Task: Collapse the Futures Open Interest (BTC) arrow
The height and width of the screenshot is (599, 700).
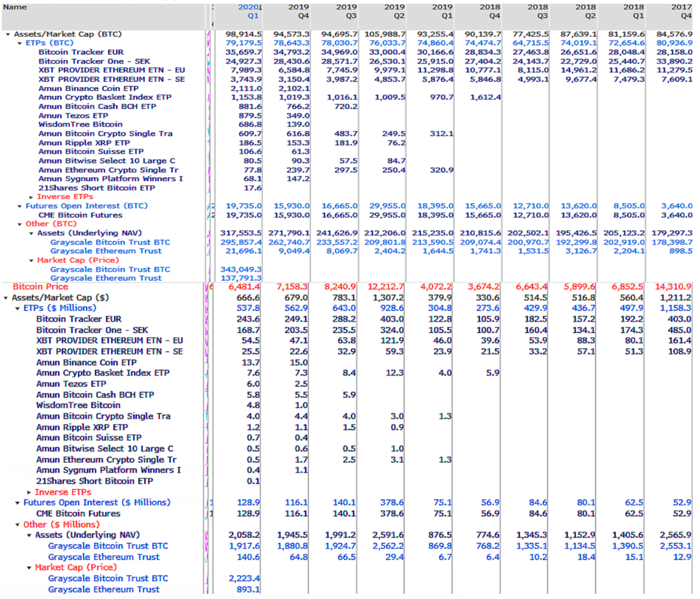Action: [x=20, y=206]
